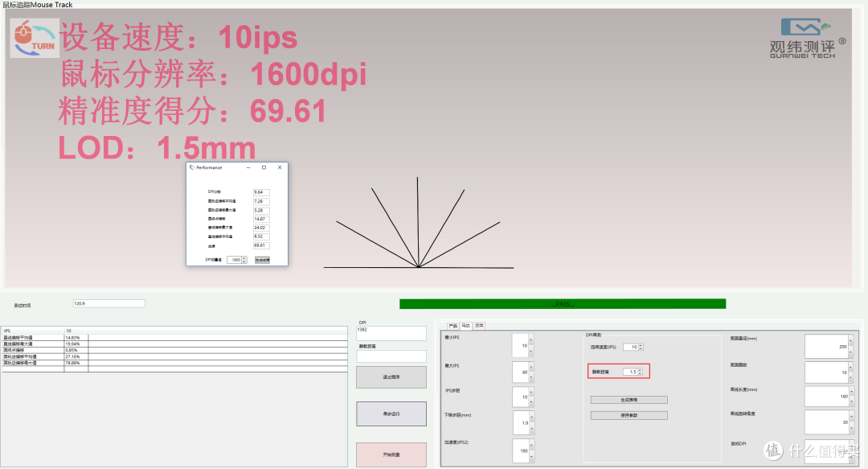Image resolution: width=868 pixels, height=469 pixels.
Task: Click the 生成表格 button
Action: [628, 400]
